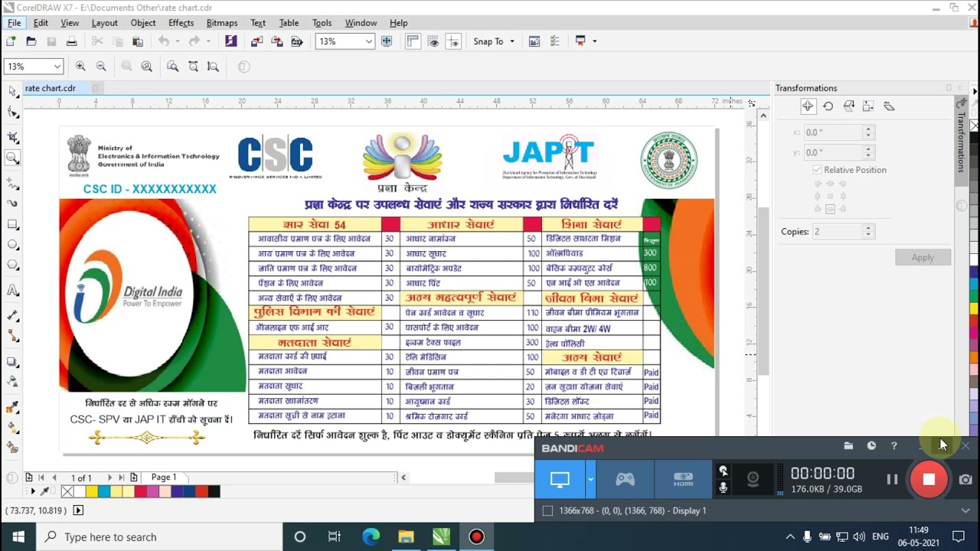Click the Zoom Out icon
This screenshot has height=551, width=980.
pos(101,67)
